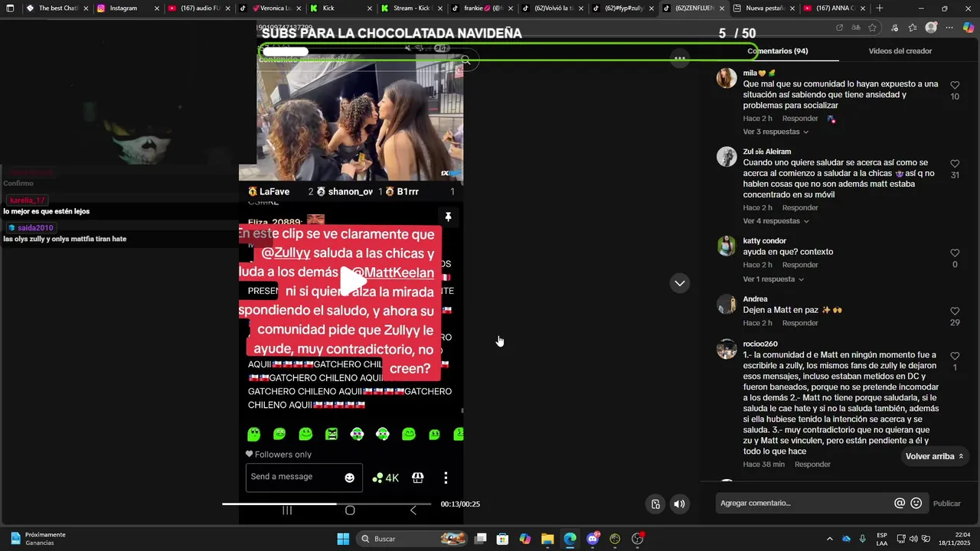Focus the 'Agregar comentario' field

point(804,504)
